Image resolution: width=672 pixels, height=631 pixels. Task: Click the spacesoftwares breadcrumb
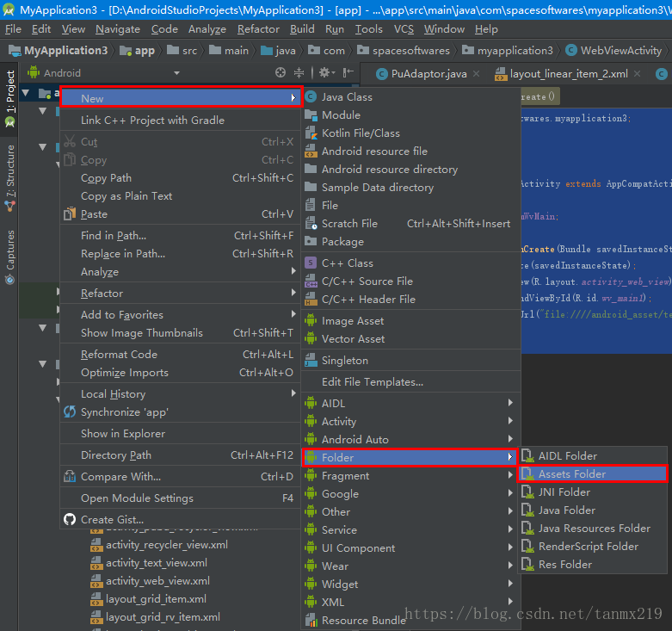(404, 51)
